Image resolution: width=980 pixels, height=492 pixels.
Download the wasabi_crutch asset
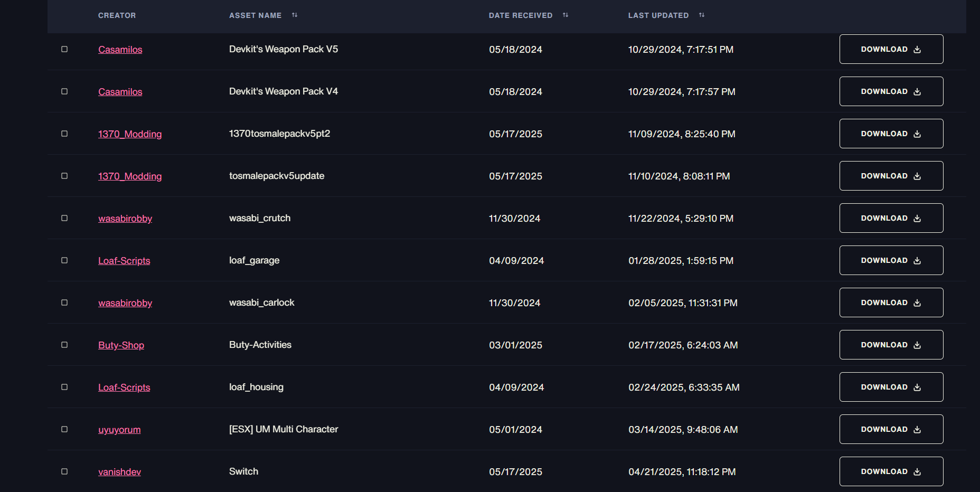click(x=891, y=218)
